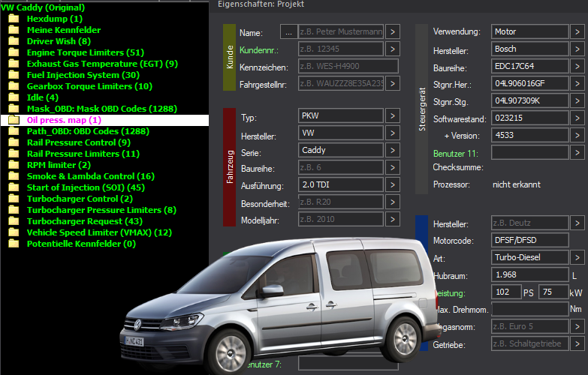Click the Fahrzeug Baureihe input field
Image resolution: width=588 pixels, height=375 pixels.
[x=341, y=167]
